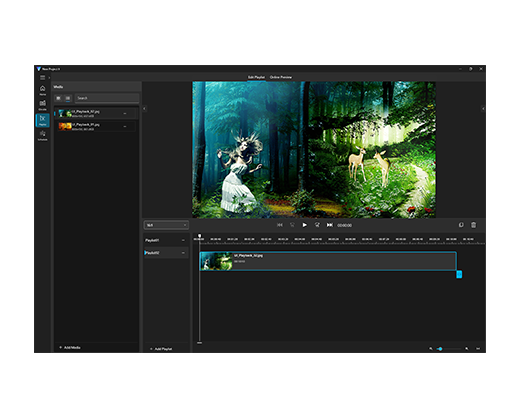Screen dimensions: 520x417
Task: Click the Add Media button
Action: (x=70, y=347)
